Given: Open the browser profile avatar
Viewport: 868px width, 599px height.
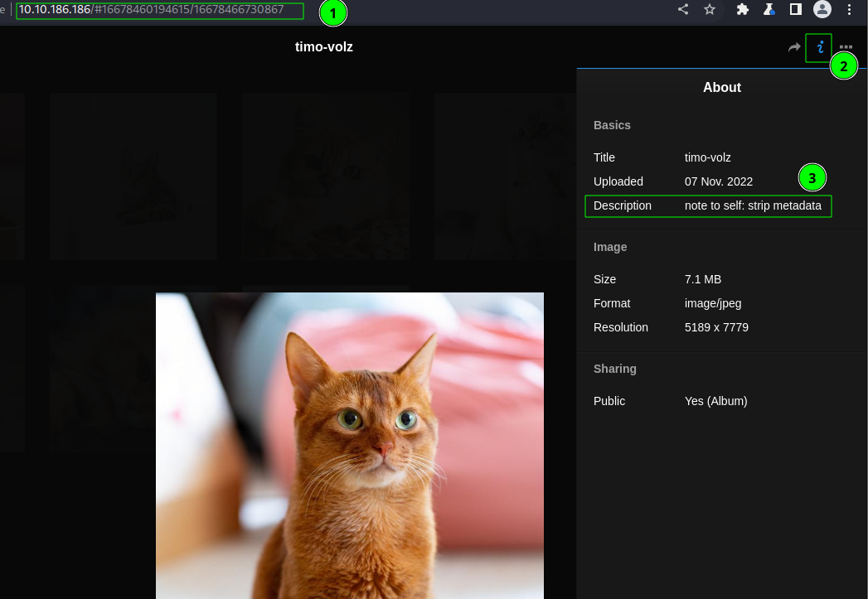Looking at the screenshot, I should (x=822, y=9).
